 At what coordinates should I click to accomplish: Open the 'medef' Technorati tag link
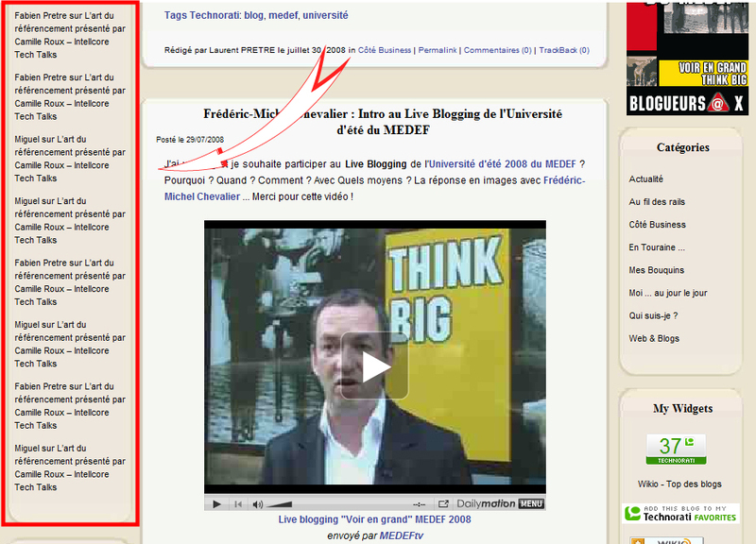point(283,15)
